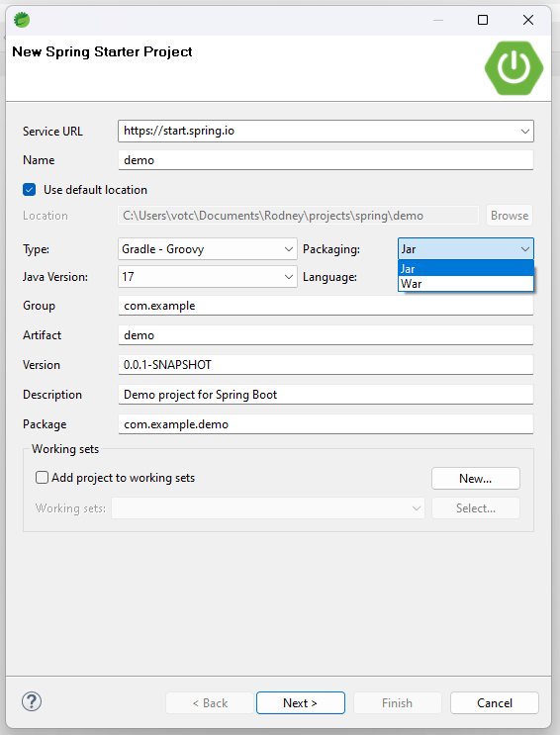
Task: Open the Java Version dropdown
Action: click(x=207, y=277)
